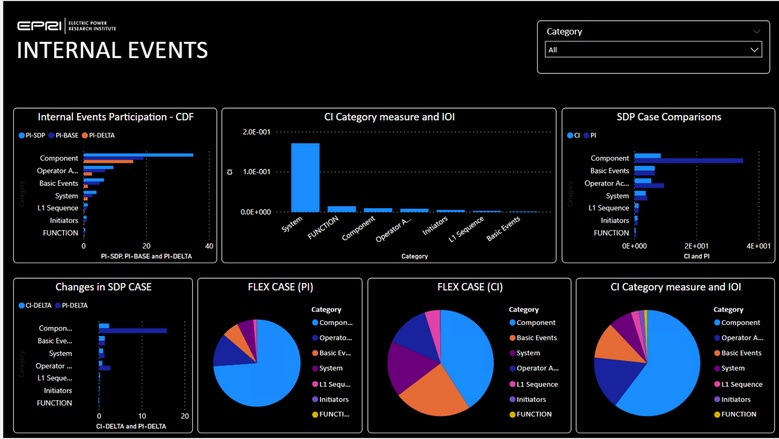This screenshot has height=439, width=779.
Task: Click System legend marker in FLEX CASE (PI)
Action: [315, 368]
